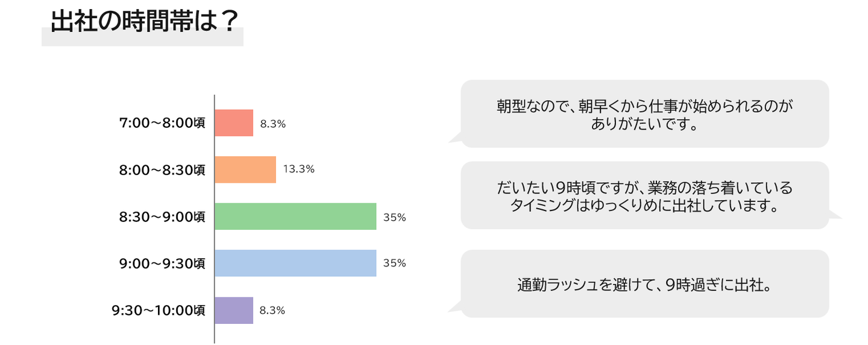Click the 8.3% value beside red bar

tap(272, 124)
